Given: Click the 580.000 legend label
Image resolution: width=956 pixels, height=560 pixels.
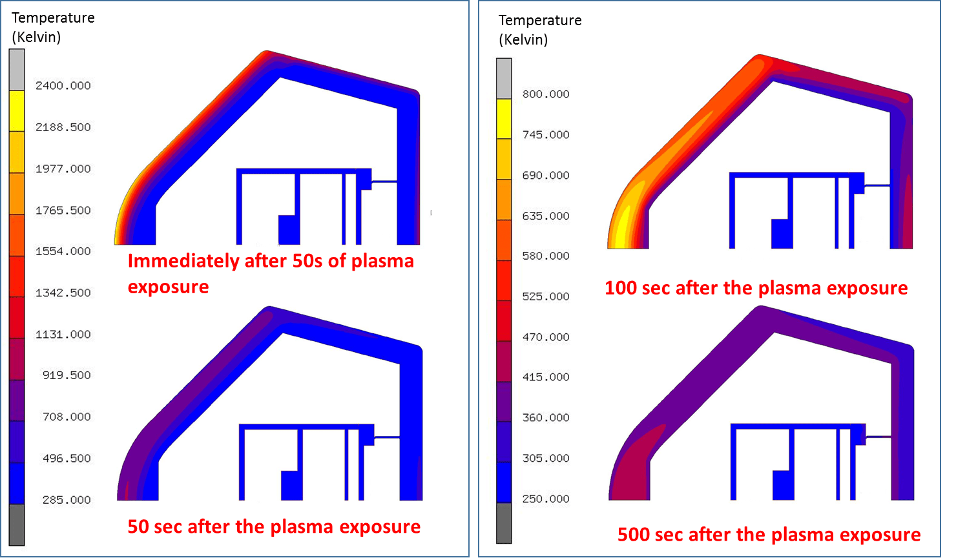Looking at the screenshot, I should pos(546,256).
